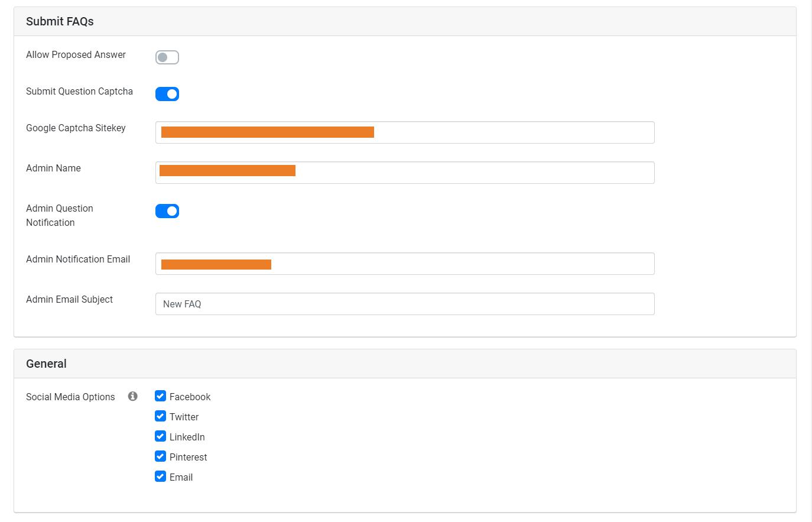Click the Facebook option label

tap(190, 397)
